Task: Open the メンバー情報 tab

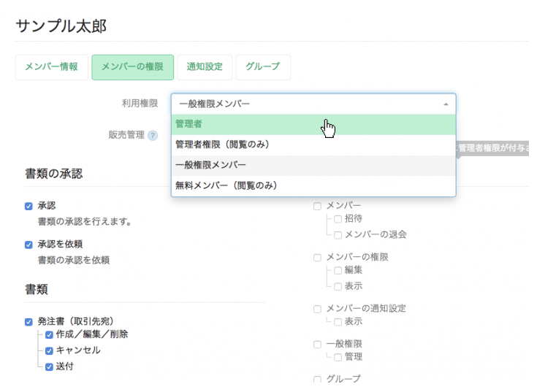Action: pos(52,67)
